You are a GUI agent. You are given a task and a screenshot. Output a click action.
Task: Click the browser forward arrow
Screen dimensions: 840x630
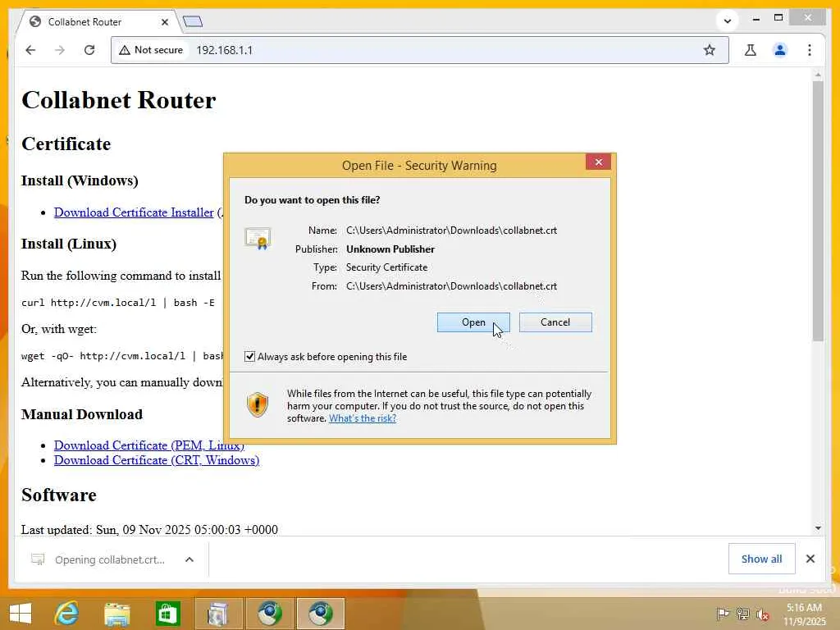click(x=60, y=50)
